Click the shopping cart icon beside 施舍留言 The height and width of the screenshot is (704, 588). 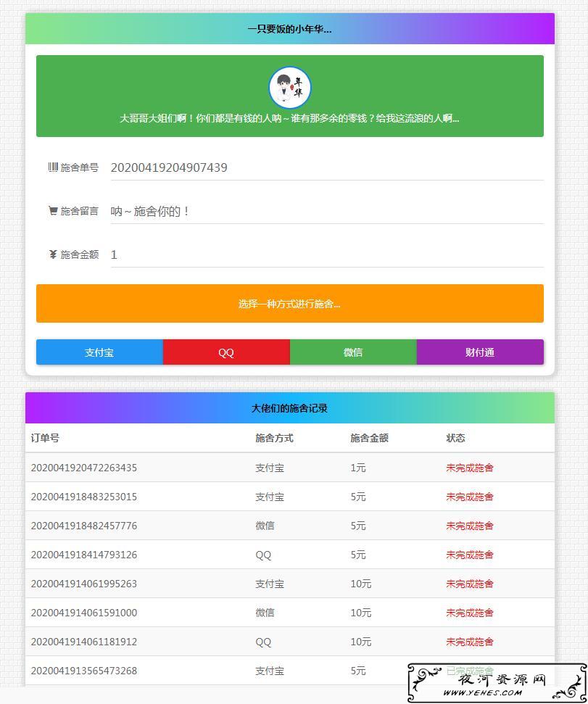coord(53,210)
